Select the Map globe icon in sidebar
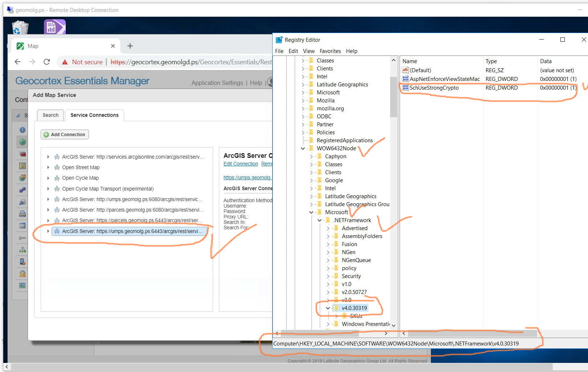This screenshot has width=588, height=372. (23, 142)
